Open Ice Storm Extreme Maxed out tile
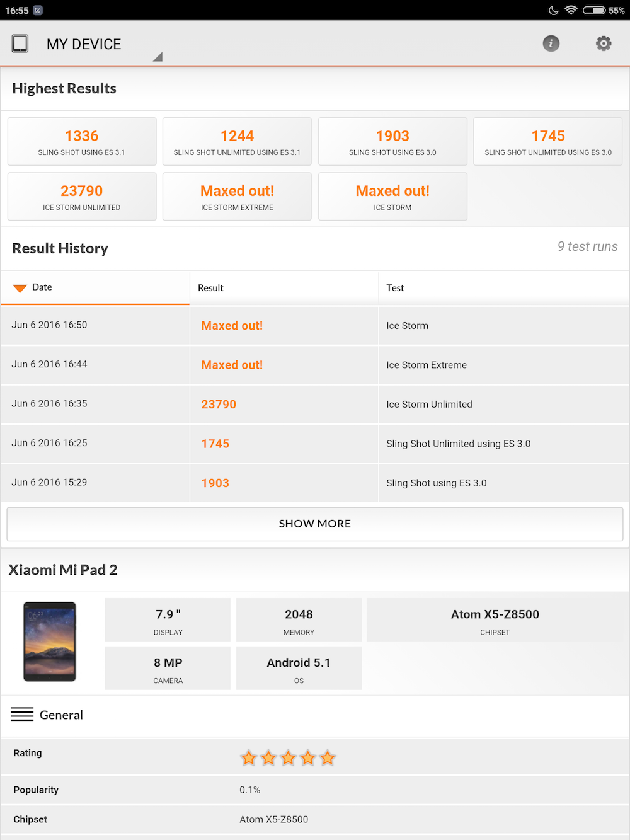 (x=237, y=197)
